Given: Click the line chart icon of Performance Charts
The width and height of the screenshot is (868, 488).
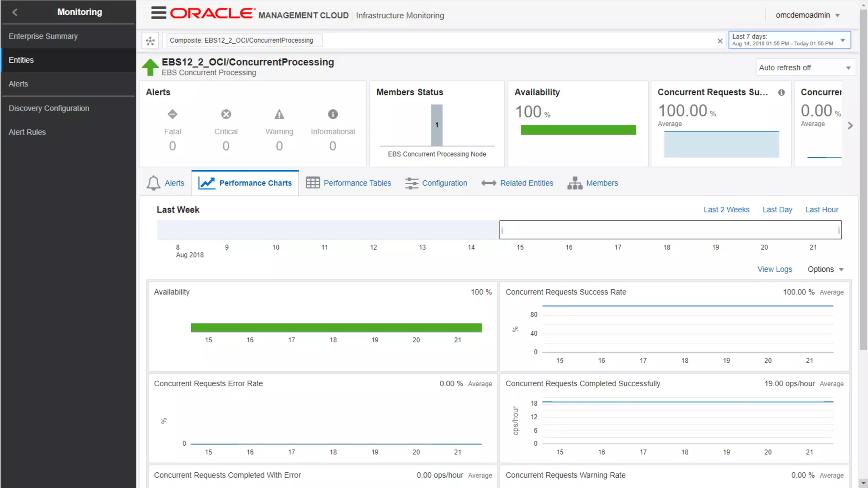Looking at the screenshot, I should (207, 183).
